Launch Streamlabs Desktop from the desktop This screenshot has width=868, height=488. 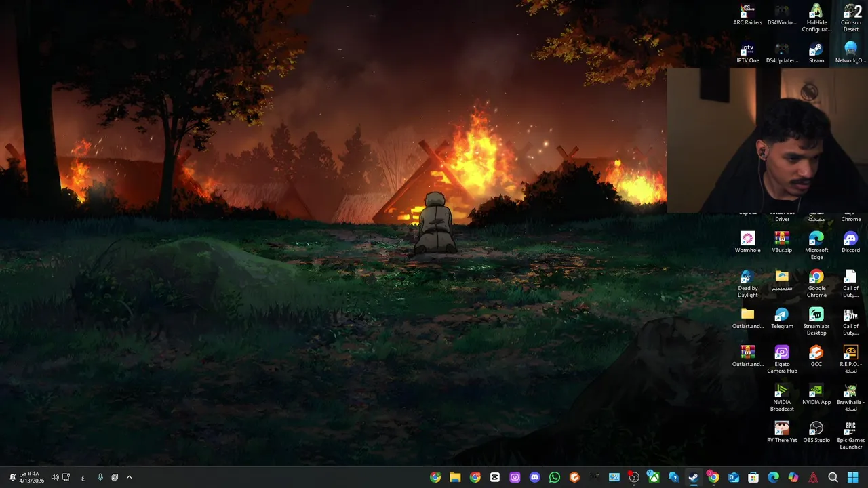[816, 322]
